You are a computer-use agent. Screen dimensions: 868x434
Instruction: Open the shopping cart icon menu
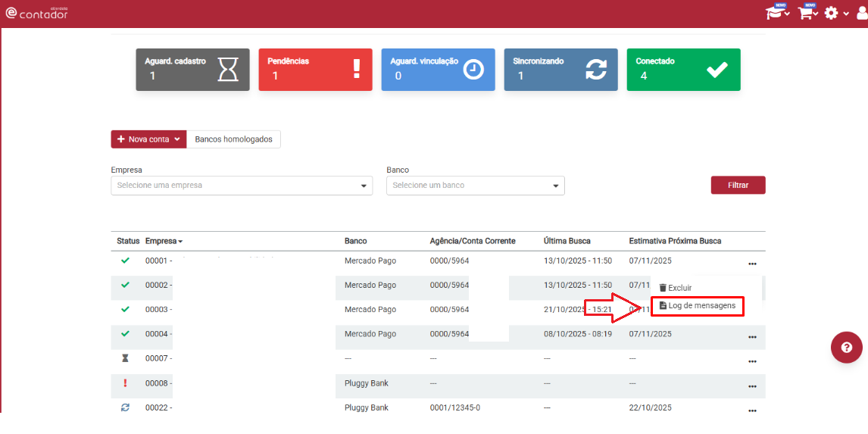(x=806, y=13)
